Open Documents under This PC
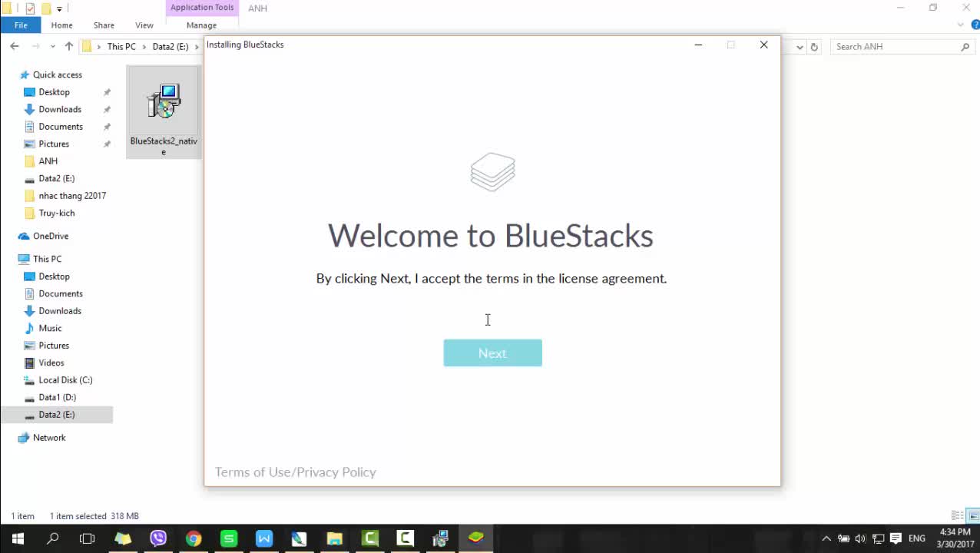 click(61, 293)
